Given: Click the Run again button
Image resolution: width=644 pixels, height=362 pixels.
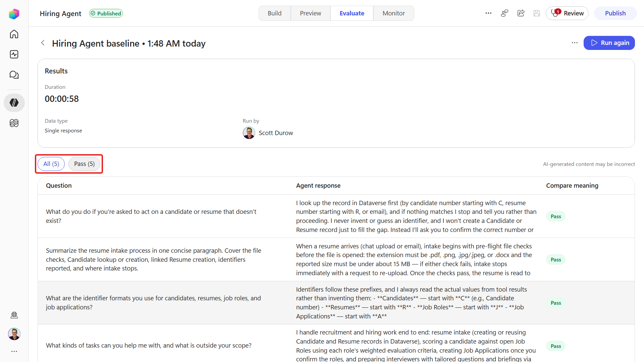Looking at the screenshot, I should pos(609,43).
